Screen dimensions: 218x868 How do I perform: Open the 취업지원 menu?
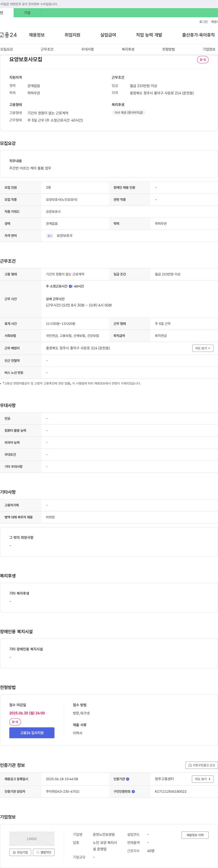pos(73,35)
